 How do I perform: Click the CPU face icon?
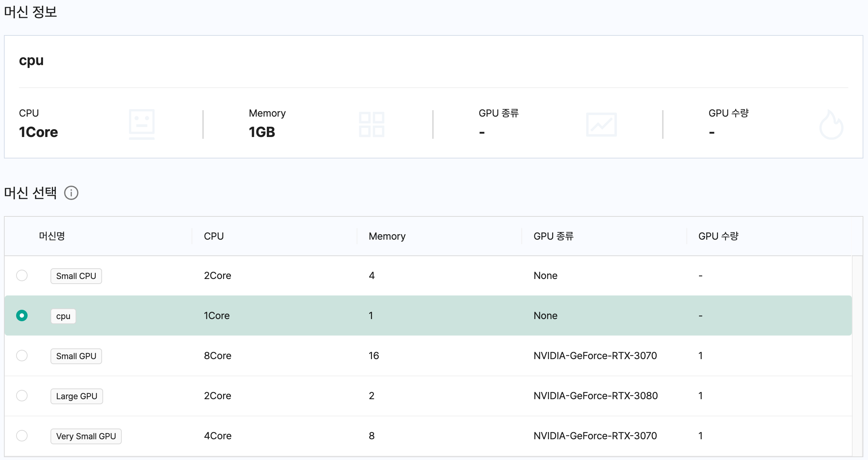pos(142,124)
